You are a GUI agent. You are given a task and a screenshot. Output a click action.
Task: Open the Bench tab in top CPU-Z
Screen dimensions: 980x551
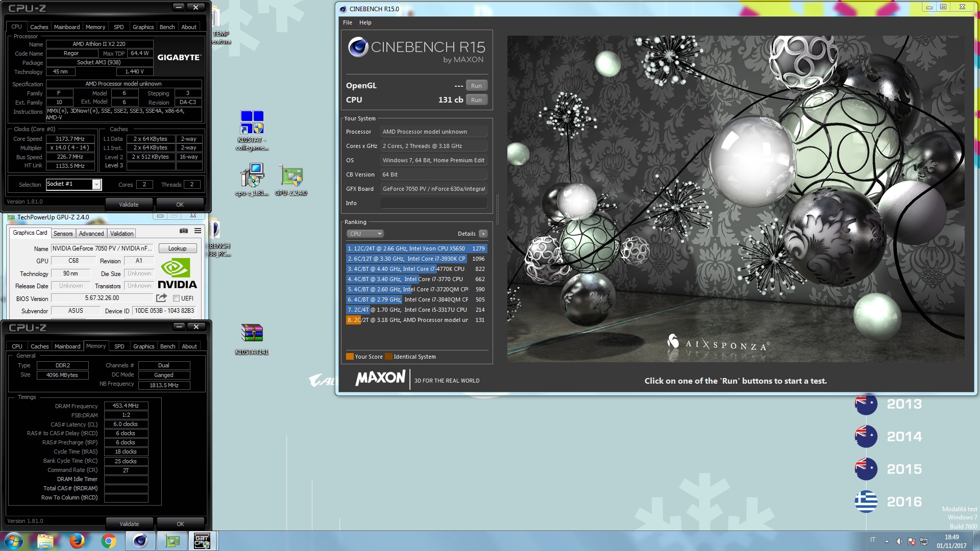[x=167, y=27]
